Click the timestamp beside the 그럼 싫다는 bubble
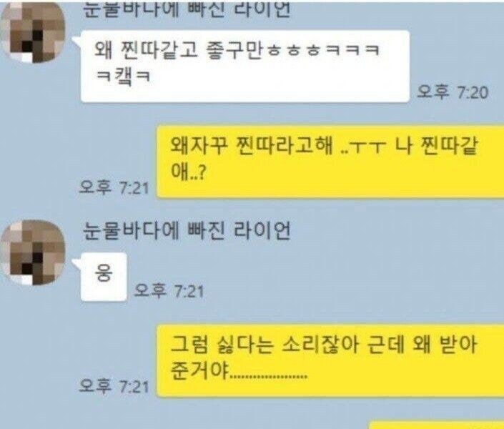504x429 pixels. pos(114,386)
